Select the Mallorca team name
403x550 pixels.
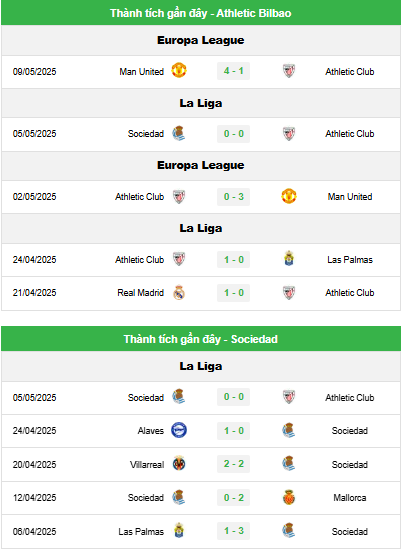coord(350,498)
